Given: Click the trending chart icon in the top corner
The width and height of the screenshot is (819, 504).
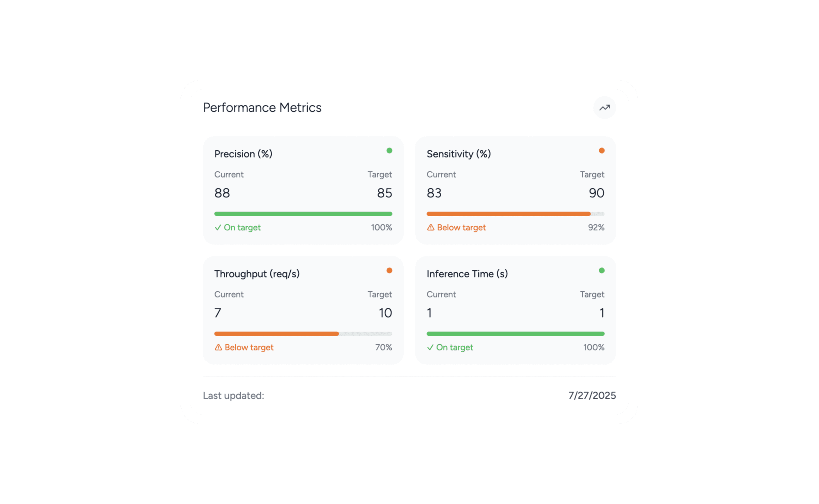Looking at the screenshot, I should (604, 107).
